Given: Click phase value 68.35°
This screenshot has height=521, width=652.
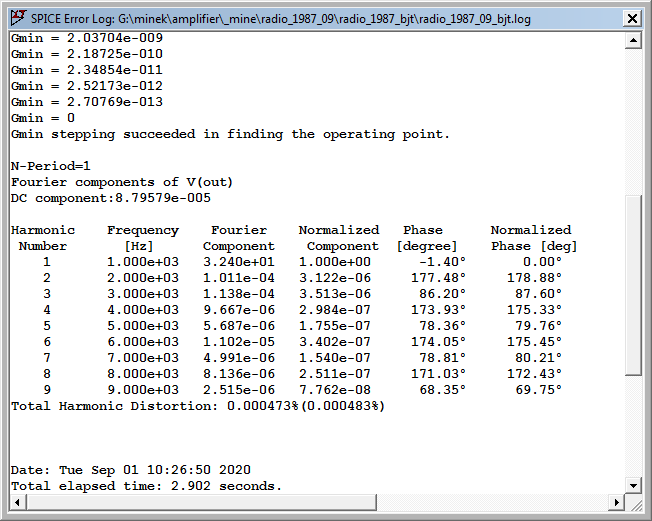Looking at the screenshot, I should [x=442, y=390].
